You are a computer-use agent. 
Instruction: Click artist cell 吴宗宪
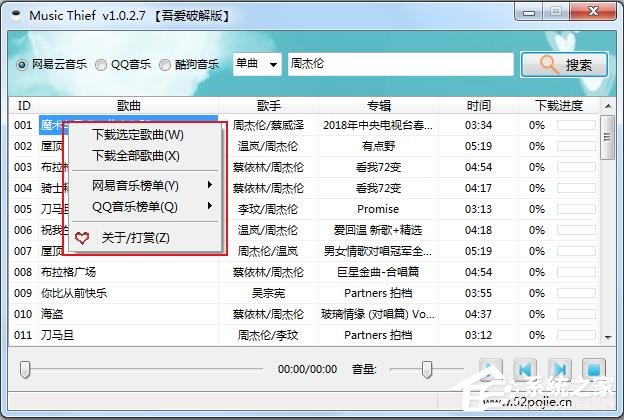pyautogui.click(x=268, y=293)
